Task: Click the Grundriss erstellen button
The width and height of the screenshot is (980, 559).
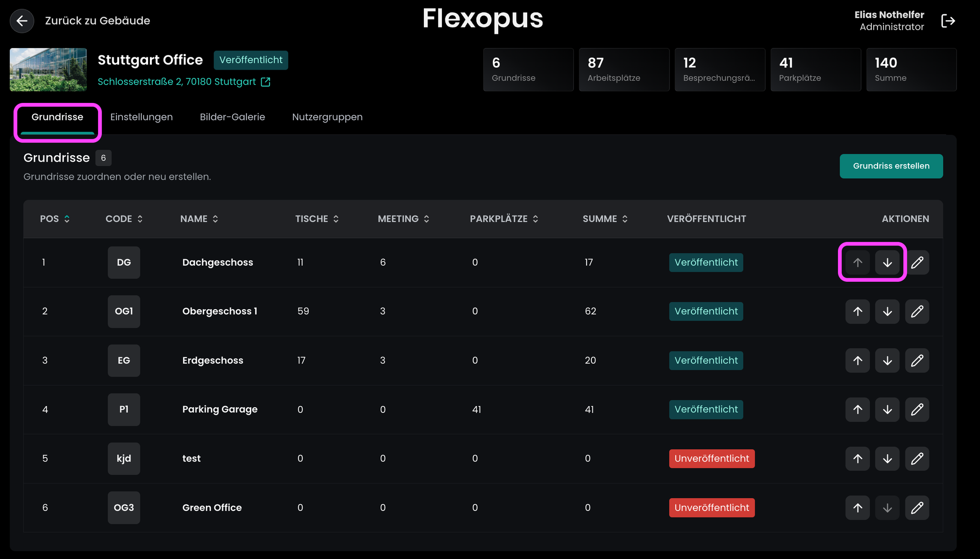Action: [x=891, y=166]
